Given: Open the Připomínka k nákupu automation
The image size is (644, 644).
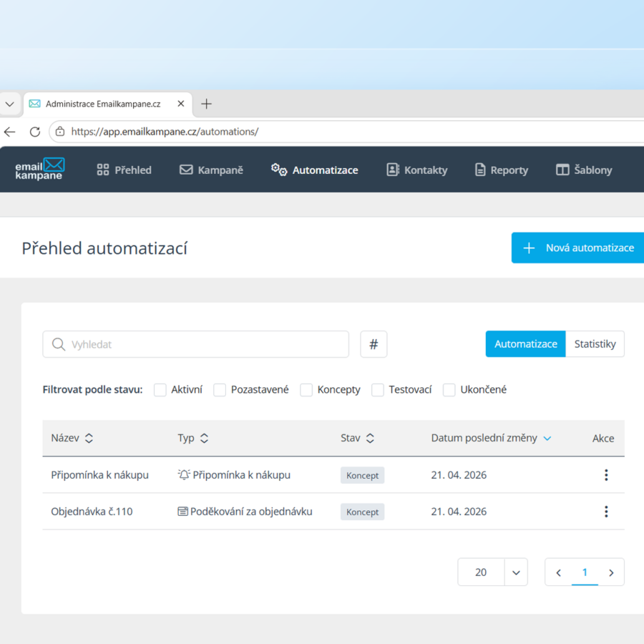Looking at the screenshot, I should tap(99, 475).
